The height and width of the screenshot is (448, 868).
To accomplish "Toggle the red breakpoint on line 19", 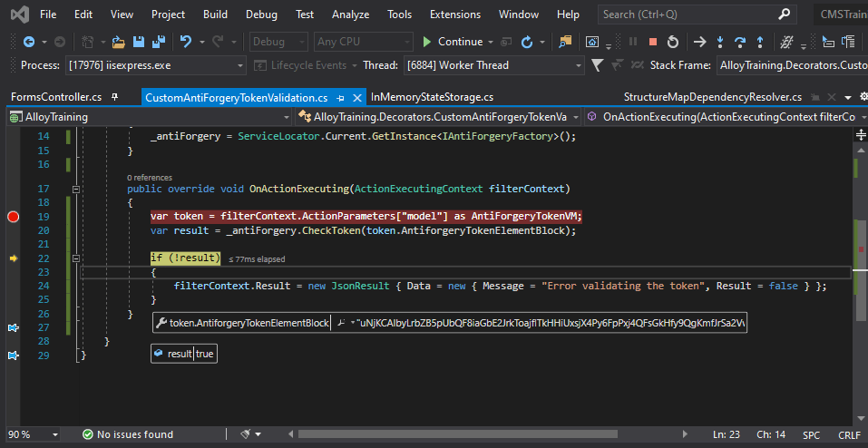I will tap(14, 217).
